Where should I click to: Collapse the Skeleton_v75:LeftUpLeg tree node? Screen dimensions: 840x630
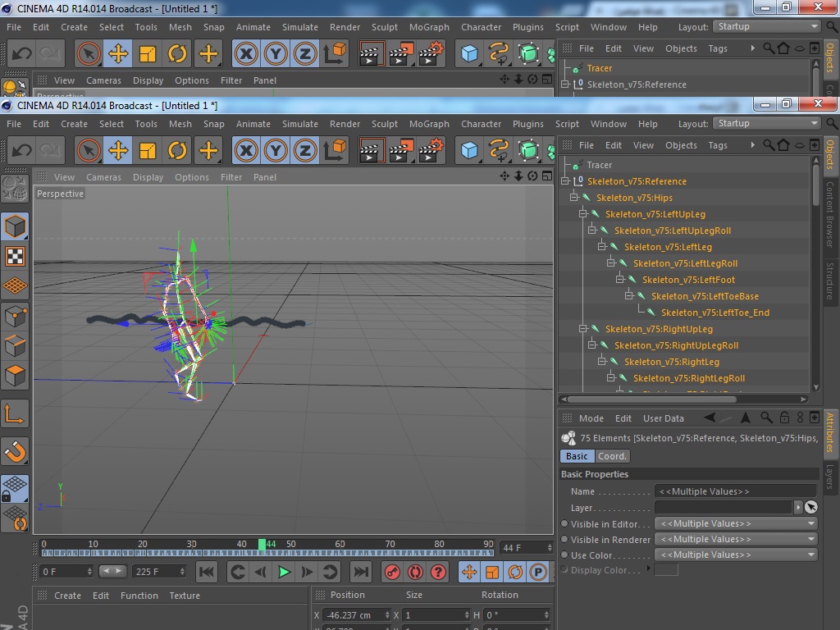pyautogui.click(x=583, y=214)
